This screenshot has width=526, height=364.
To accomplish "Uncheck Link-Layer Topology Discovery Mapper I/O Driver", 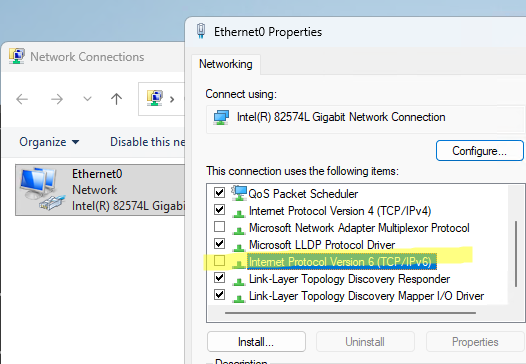I will click(x=219, y=295).
